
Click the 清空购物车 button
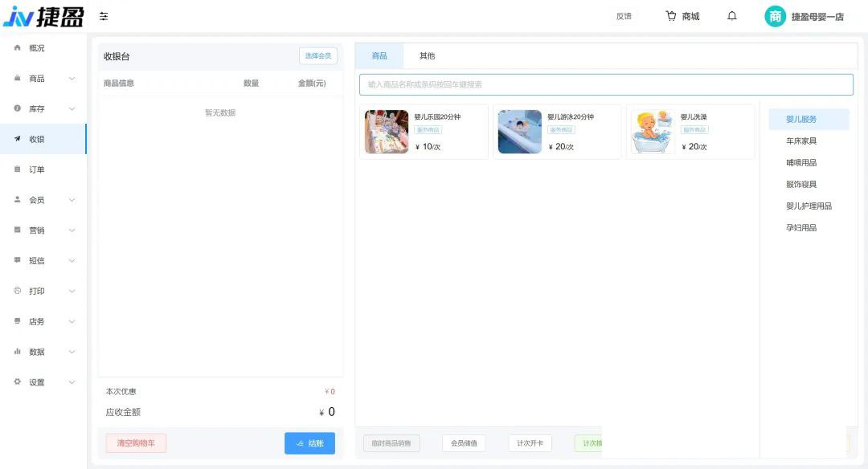pos(136,443)
